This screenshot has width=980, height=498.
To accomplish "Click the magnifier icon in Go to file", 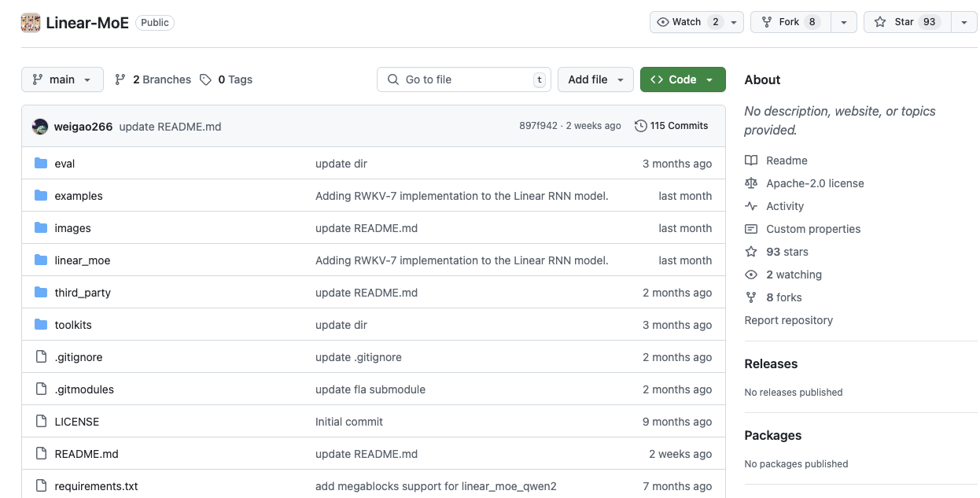I will click(393, 79).
